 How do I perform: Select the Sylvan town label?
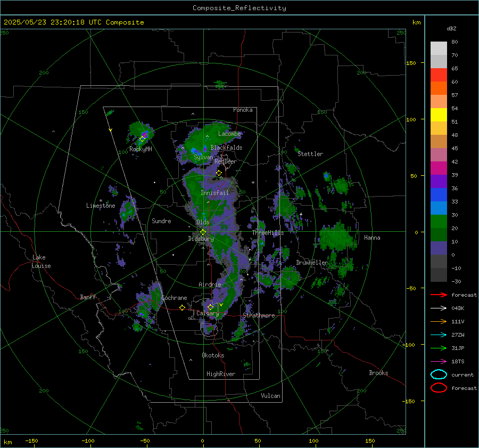click(203, 157)
